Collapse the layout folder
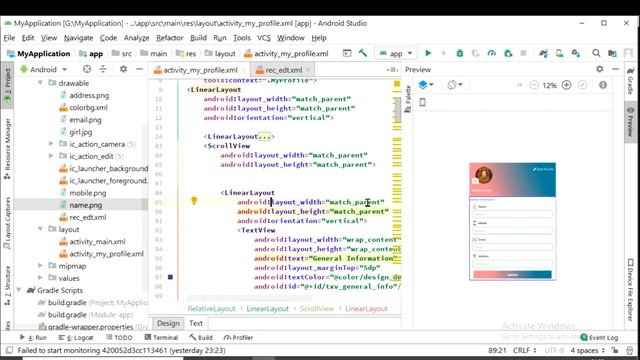This screenshot has height=360, width=640. click(40, 229)
